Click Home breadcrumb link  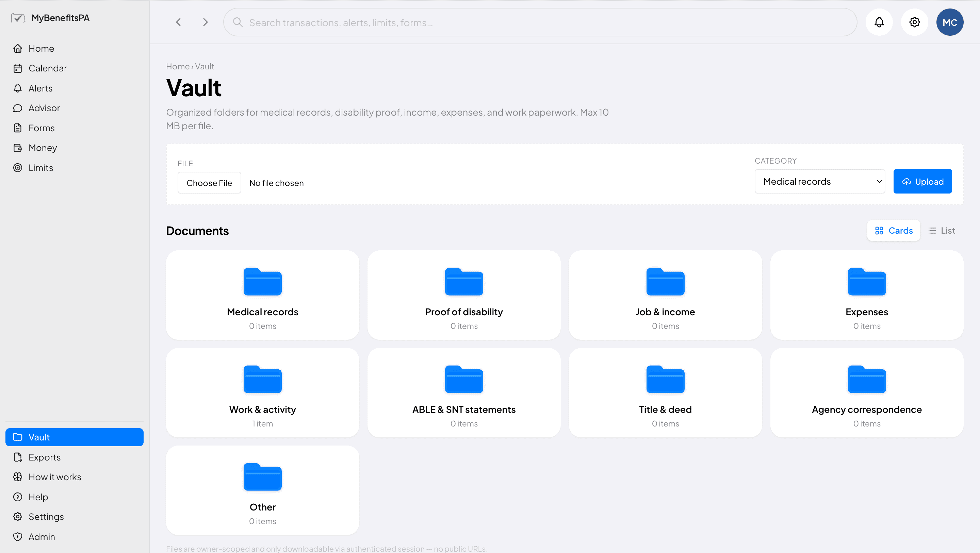point(178,67)
